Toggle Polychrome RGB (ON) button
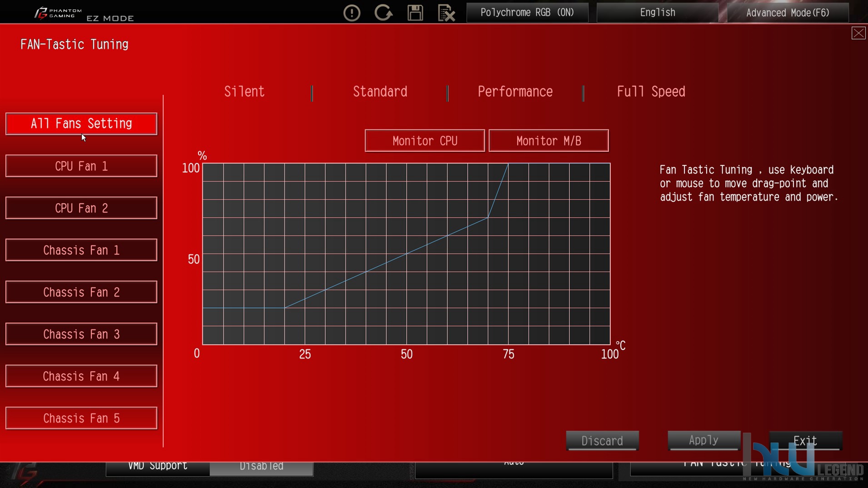The height and width of the screenshot is (488, 868). coord(527,13)
